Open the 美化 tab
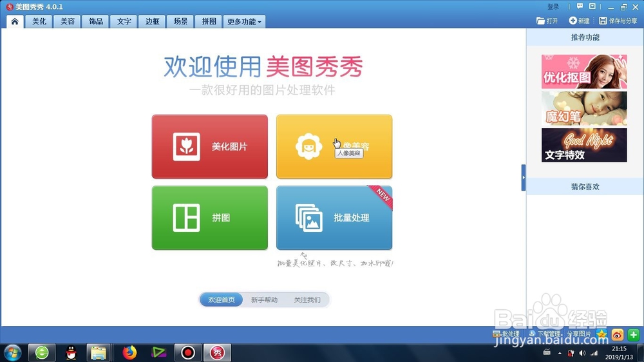644x362 pixels. (x=39, y=21)
